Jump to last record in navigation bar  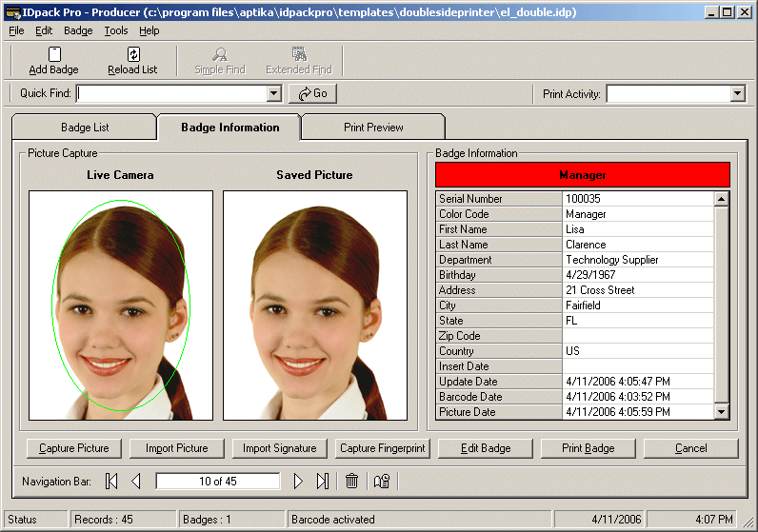point(322,482)
